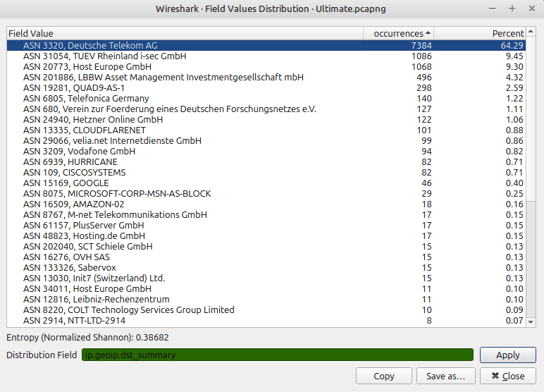Select row ASN 48823, Hosting.de GmbH
The height and width of the screenshot is (392, 544).
click(x=266, y=236)
